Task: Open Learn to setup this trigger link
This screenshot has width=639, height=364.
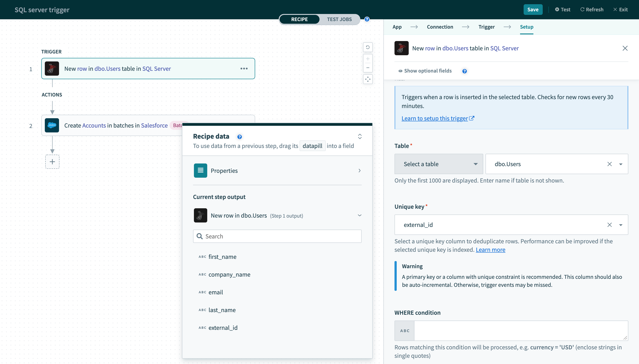Action: [434, 118]
